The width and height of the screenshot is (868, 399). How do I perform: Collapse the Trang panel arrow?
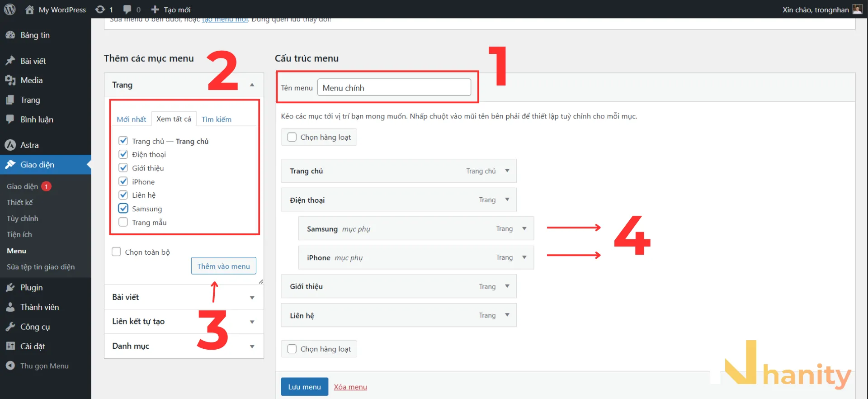click(252, 85)
